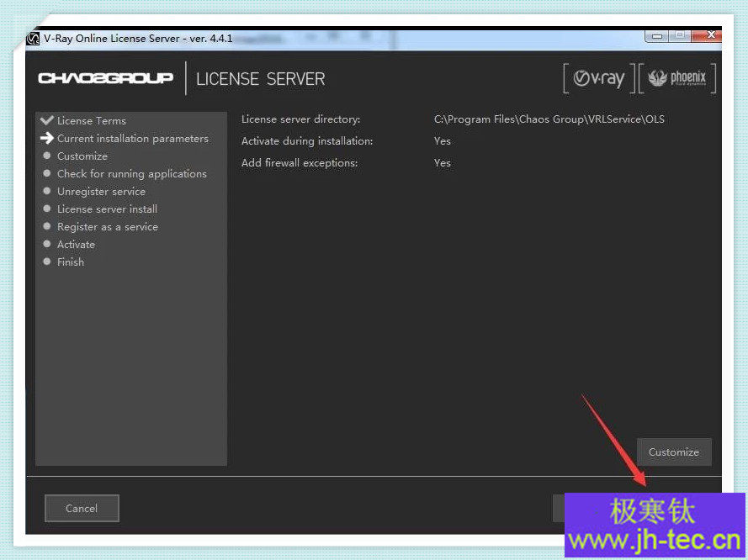The width and height of the screenshot is (748, 560).
Task: Click the checkmark beside License Terms
Action: click(x=47, y=120)
